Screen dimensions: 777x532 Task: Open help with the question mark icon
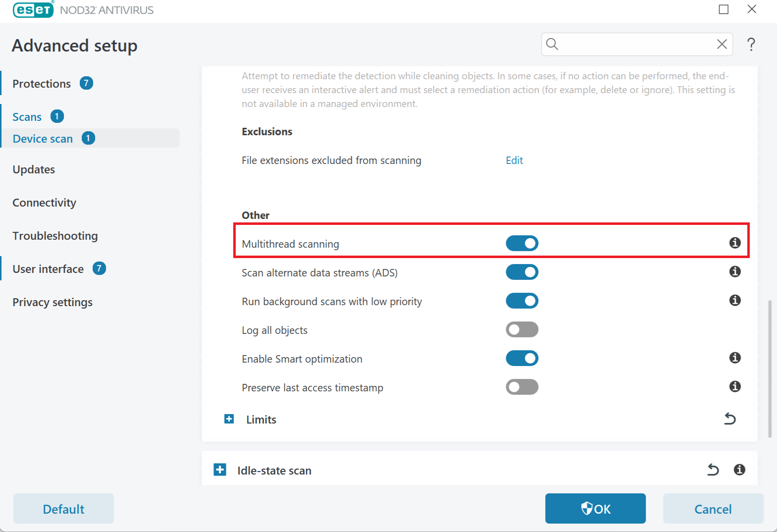[751, 45]
